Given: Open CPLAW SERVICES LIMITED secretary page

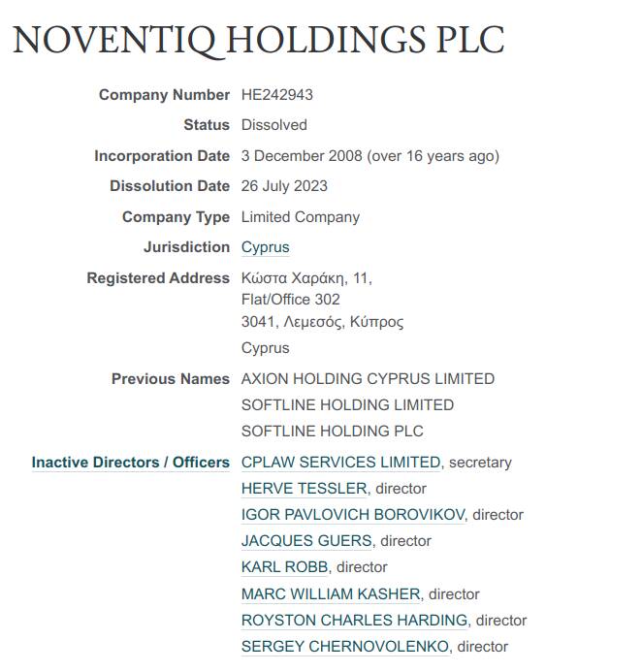Looking at the screenshot, I should (340, 463).
